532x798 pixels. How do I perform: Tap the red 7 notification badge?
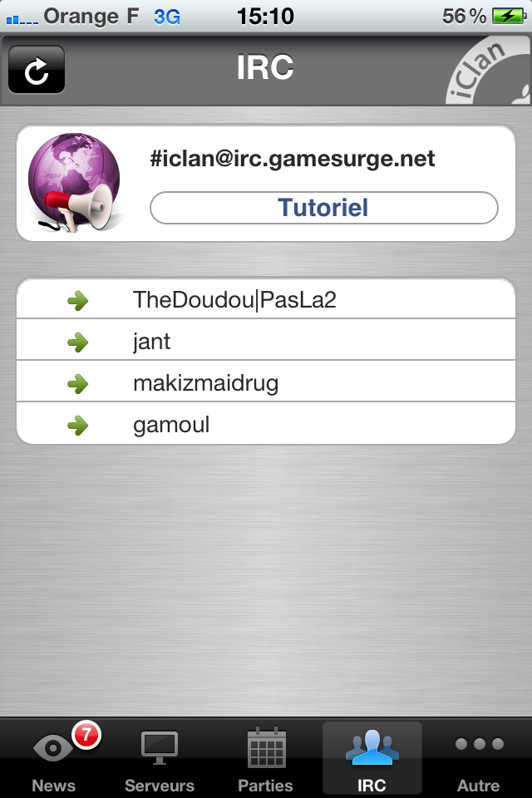click(x=86, y=735)
